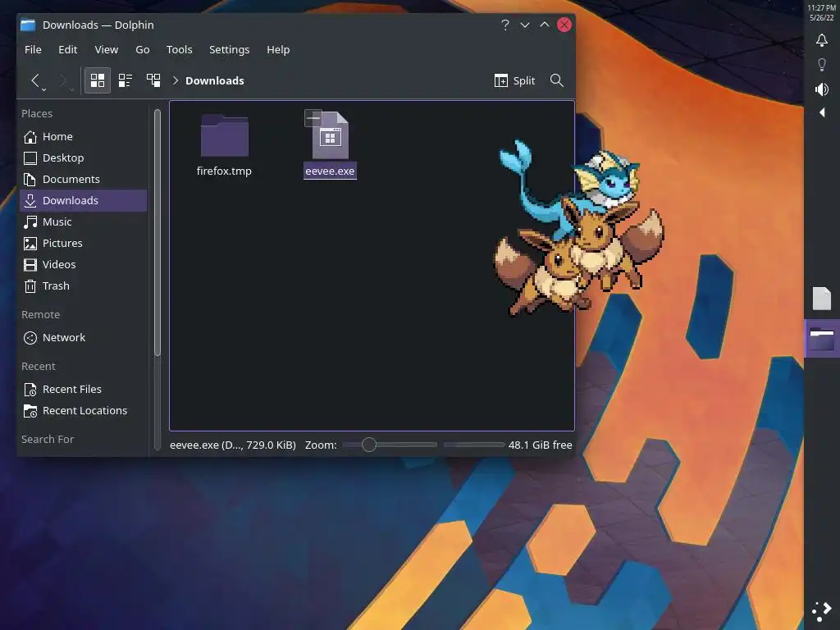This screenshot has width=840, height=630.
Task: Go to Home in Places
Action: pyautogui.click(x=83, y=137)
